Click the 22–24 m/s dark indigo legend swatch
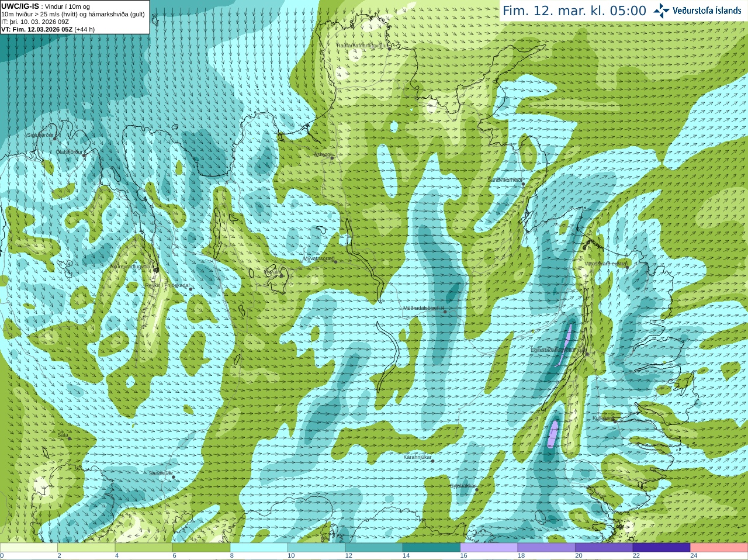The height and width of the screenshot is (560, 748). 662,548
